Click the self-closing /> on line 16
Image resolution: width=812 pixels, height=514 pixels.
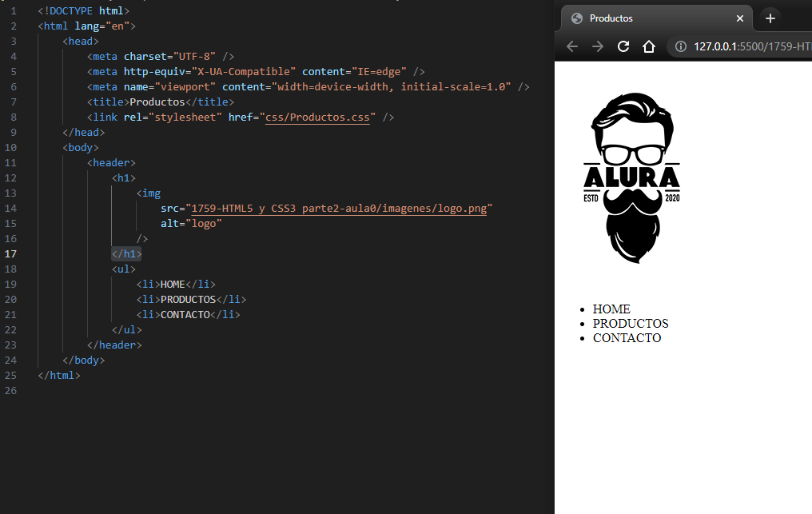coord(142,239)
